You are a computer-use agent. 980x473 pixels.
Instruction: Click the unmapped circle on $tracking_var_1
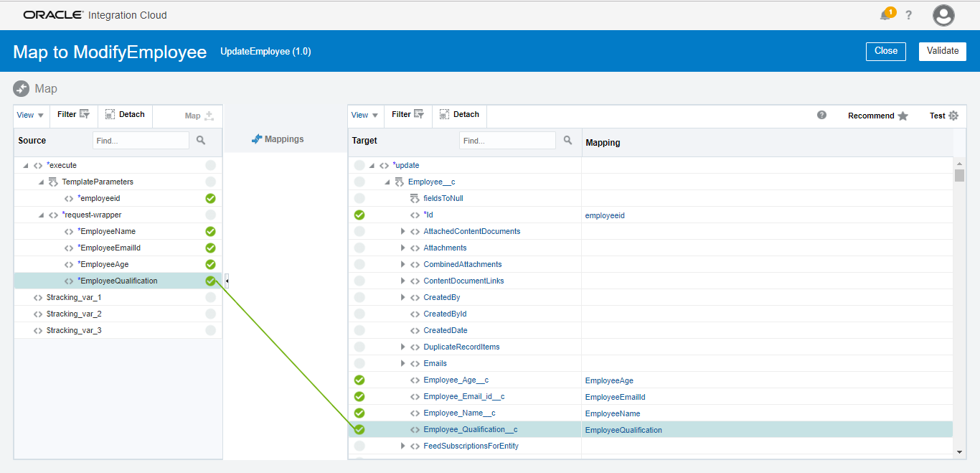pos(210,297)
